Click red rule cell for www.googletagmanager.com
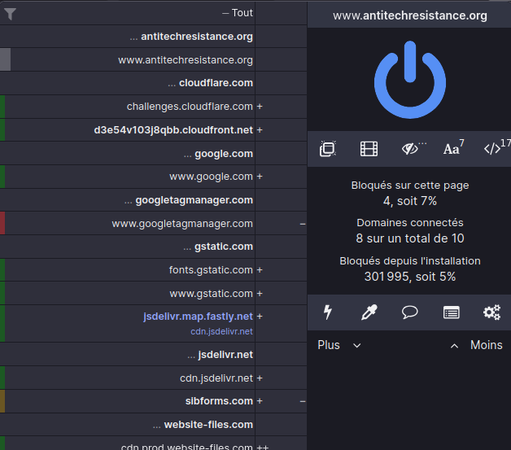Viewport: 511px width, 450px height. pyautogui.click(x=2, y=223)
